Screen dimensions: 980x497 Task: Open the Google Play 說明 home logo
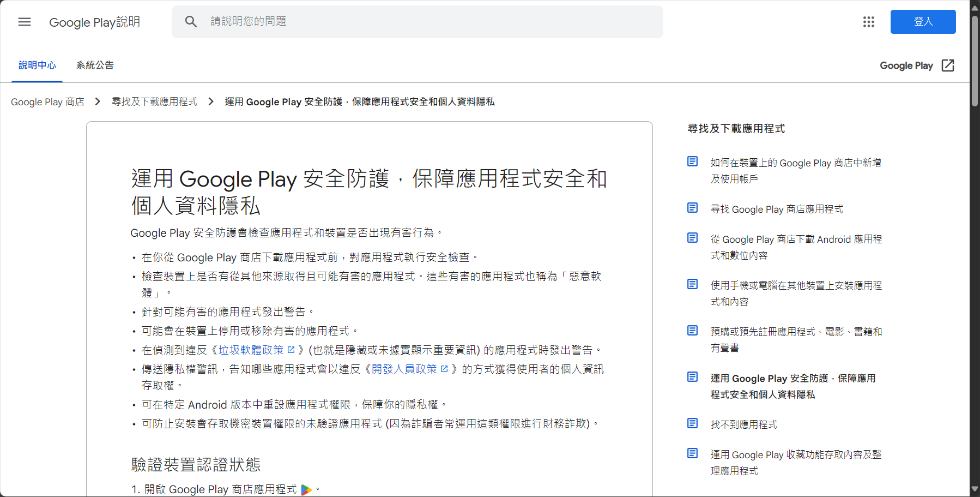(x=95, y=22)
